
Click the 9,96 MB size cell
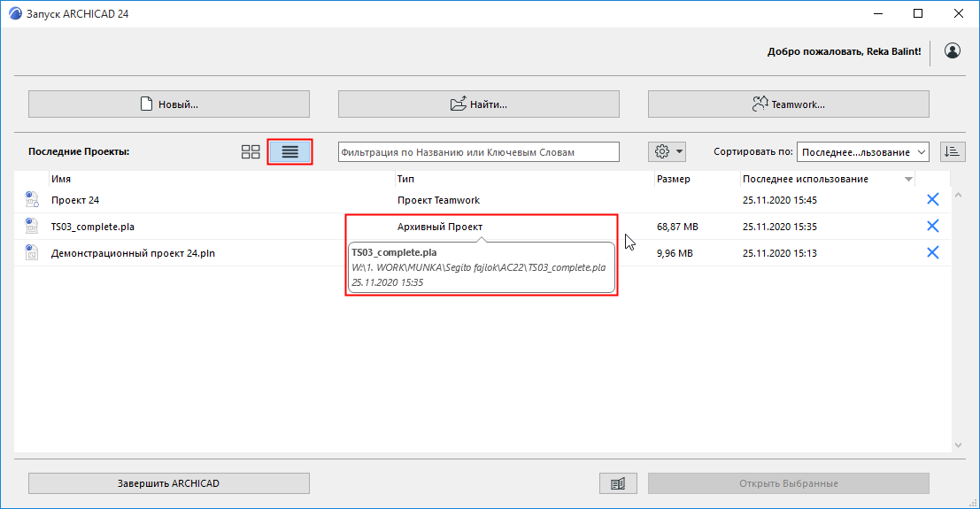click(x=675, y=253)
